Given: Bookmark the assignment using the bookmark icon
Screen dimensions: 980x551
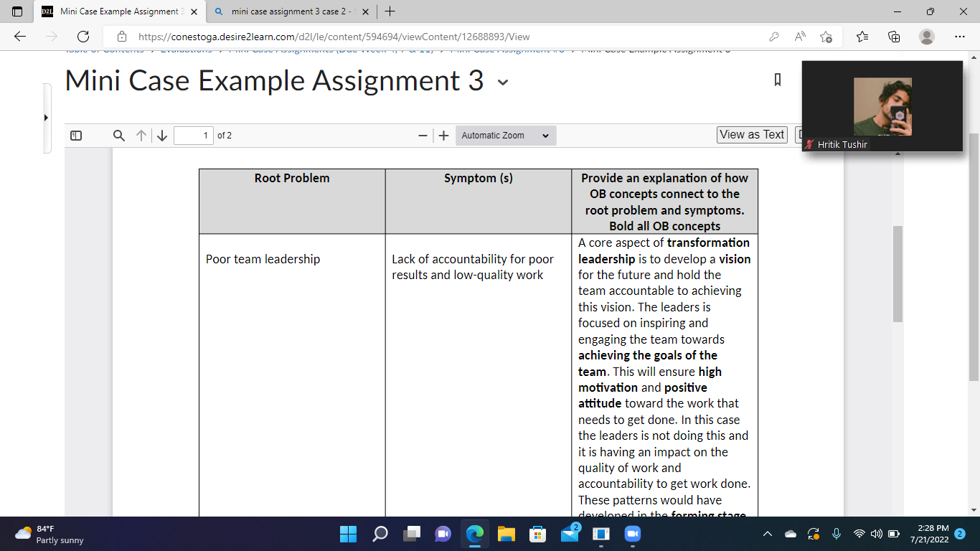Looking at the screenshot, I should (776, 80).
